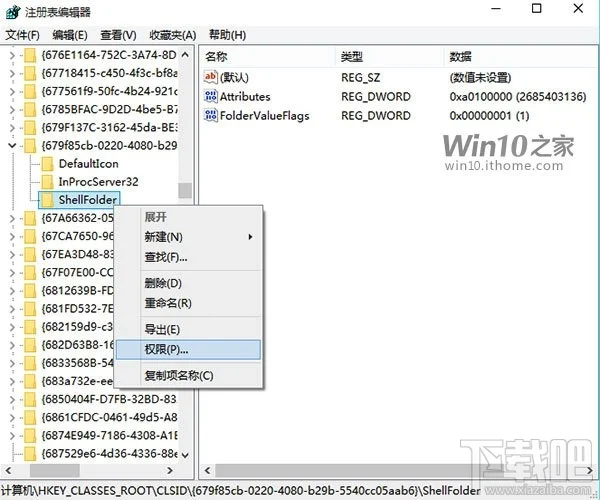This screenshot has height=500, width=600.
Task: Expand the {67718415-c450-4f3c-bf8a key
Action: point(11,73)
